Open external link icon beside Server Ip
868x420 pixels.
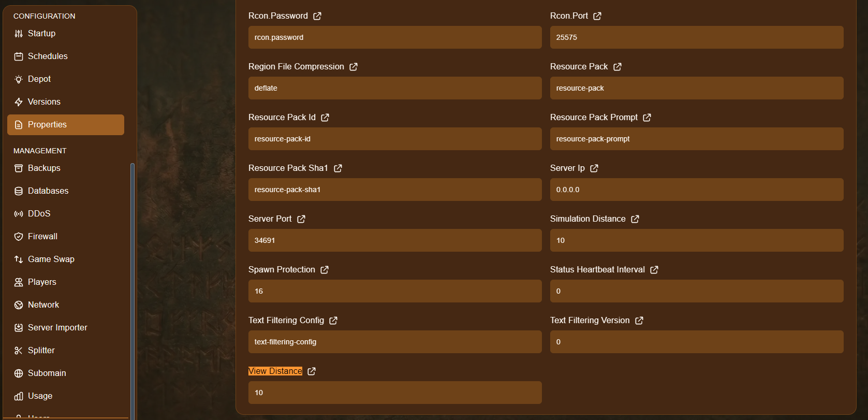594,168
